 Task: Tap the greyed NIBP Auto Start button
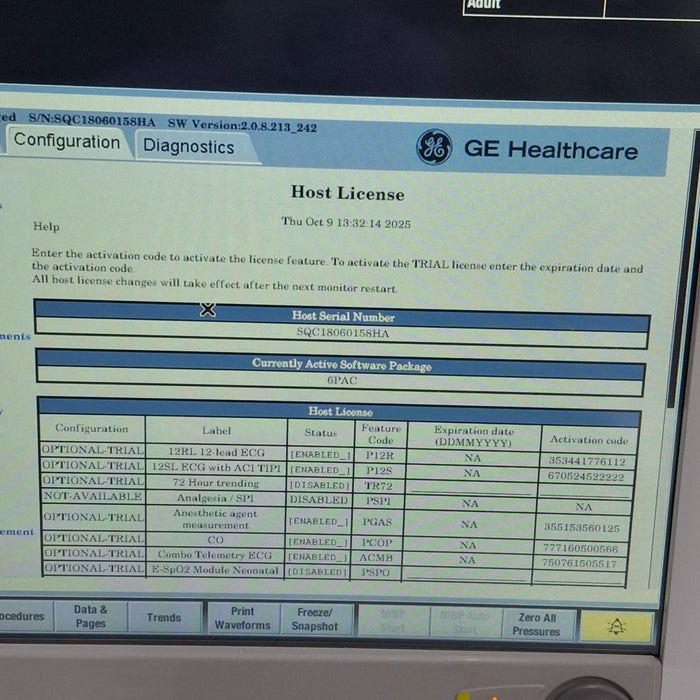tap(465, 622)
